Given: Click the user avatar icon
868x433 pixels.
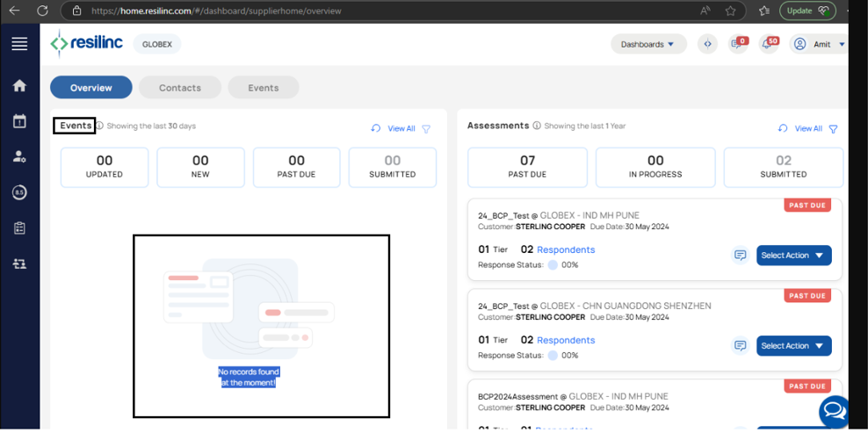Looking at the screenshot, I should [x=799, y=44].
